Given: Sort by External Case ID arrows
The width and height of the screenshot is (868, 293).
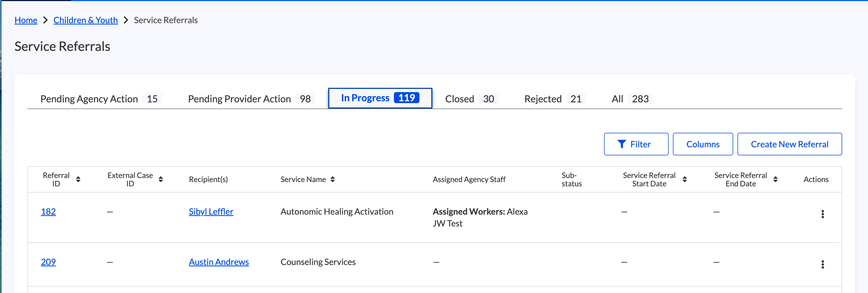Looking at the screenshot, I should pyautogui.click(x=161, y=179).
